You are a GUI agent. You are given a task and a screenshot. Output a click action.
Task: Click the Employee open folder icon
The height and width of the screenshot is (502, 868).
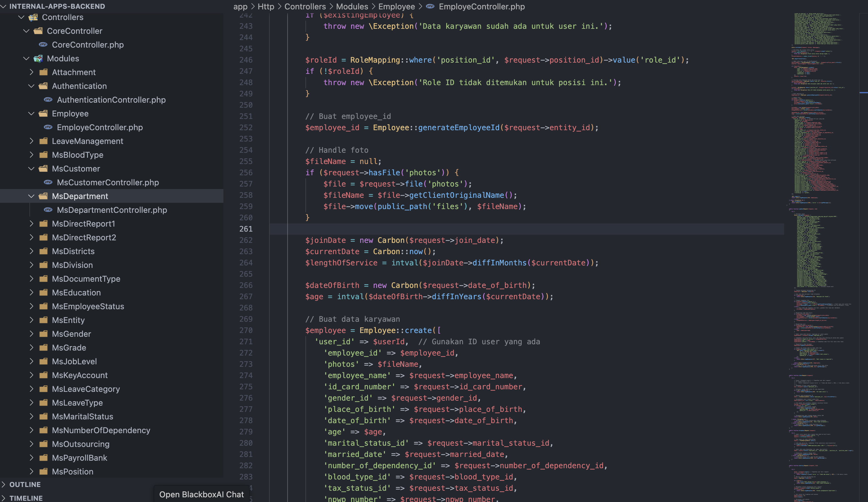tap(43, 114)
